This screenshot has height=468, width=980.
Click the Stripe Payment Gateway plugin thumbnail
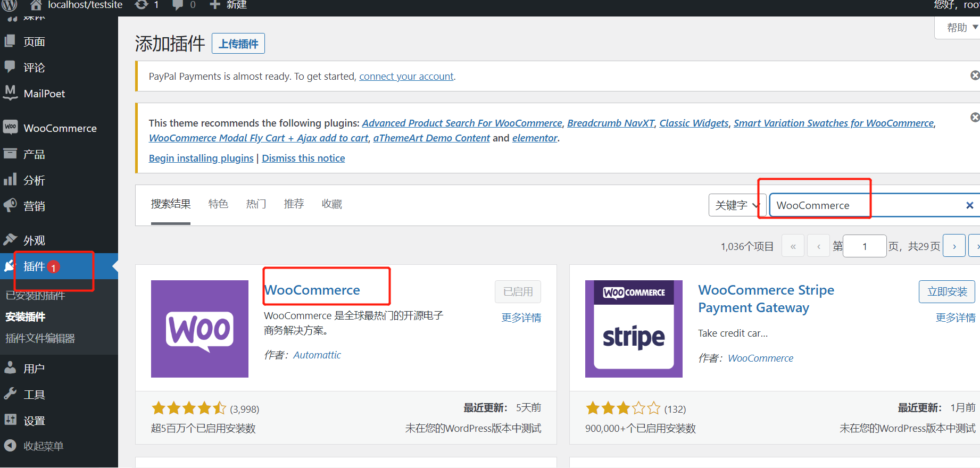pos(634,329)
